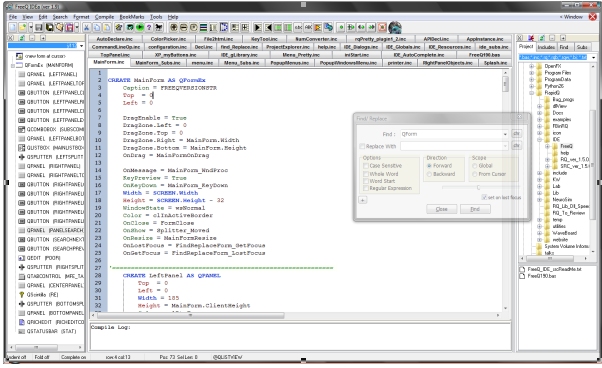Collapse the IDE folder node

[539, 139]
